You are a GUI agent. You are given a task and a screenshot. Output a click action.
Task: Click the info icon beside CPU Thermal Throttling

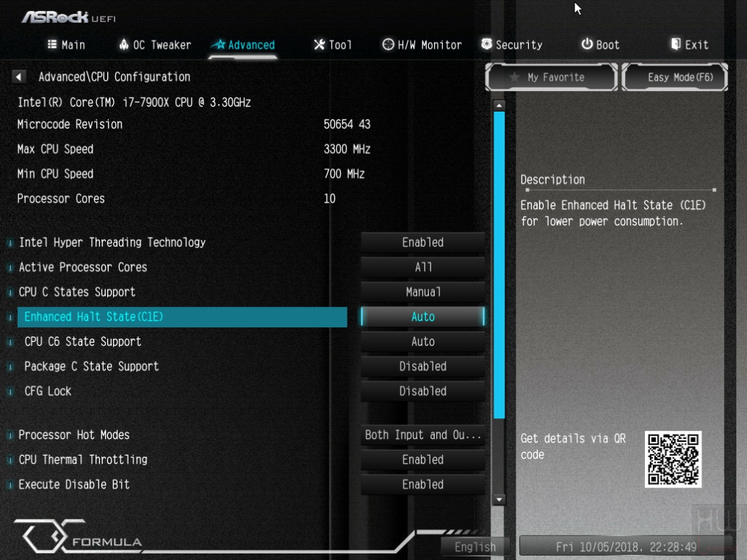pyautogui.click(x=10, y=460)
